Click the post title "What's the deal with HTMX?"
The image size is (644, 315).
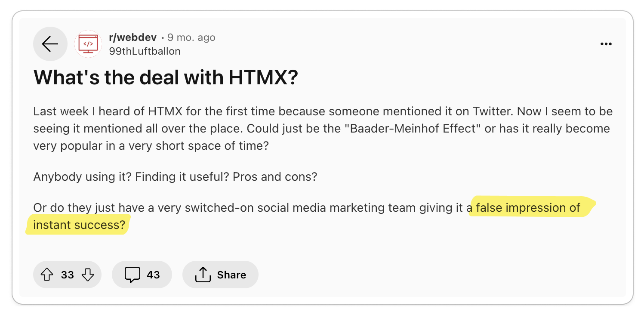click(x=166, y=77)
